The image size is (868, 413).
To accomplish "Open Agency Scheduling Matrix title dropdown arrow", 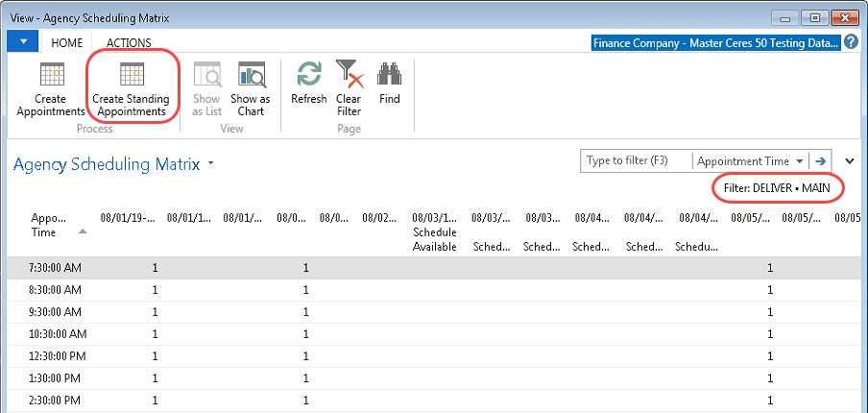I will point(210,164).
